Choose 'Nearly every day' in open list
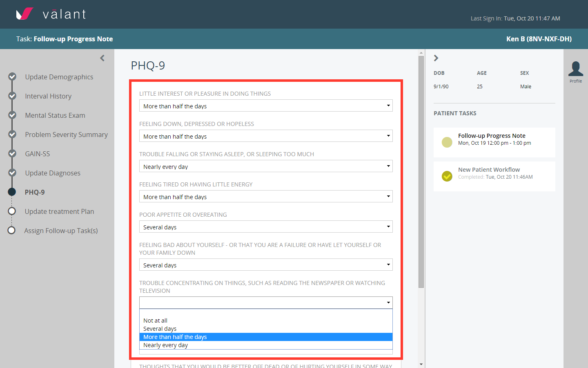The height and width of the screenshot is (368, 588). tap(266, 345)
